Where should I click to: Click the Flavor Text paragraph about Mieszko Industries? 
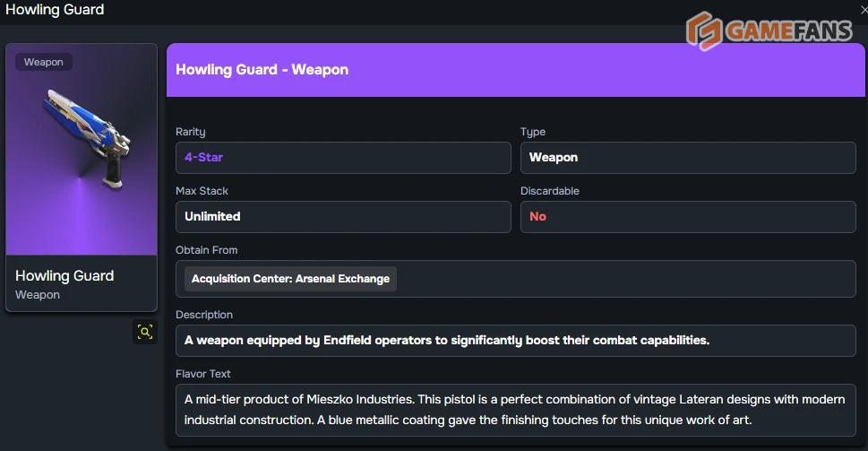(515, 410)
